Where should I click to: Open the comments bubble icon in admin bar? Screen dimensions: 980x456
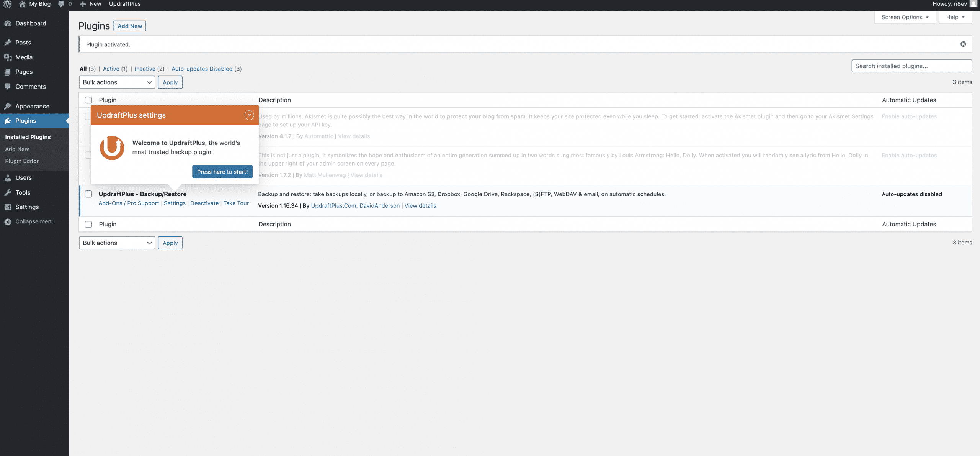(x=61, y=4)
